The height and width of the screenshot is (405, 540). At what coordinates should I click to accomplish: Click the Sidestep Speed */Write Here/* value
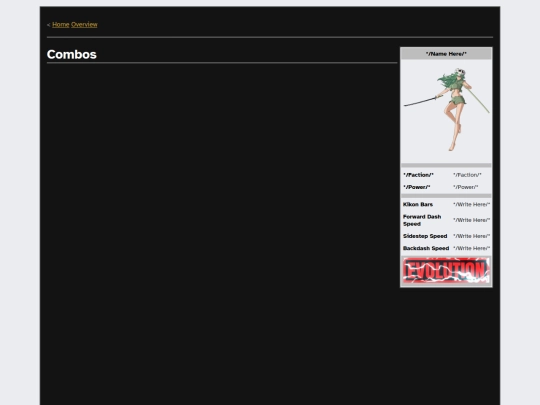[x=471, y=236]
